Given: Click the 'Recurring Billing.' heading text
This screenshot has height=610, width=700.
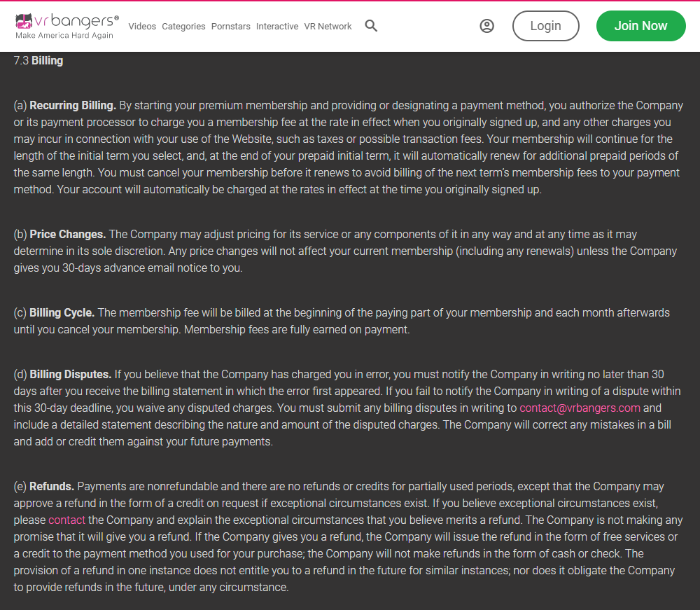Looking at the screenshot, I should point(73,105).
